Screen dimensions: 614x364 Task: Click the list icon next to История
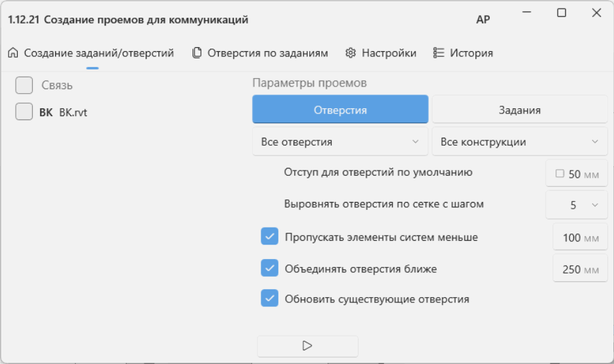point(439,52)
